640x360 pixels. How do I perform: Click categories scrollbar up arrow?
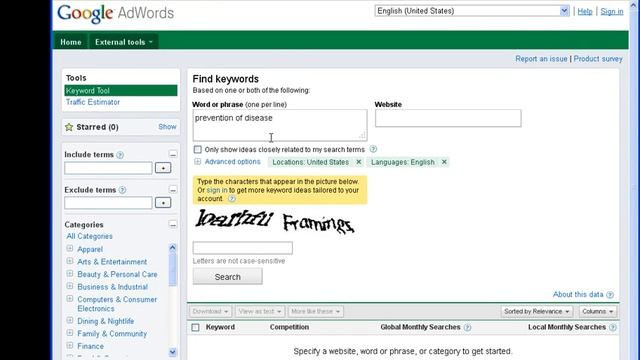(x=173, y=248)
